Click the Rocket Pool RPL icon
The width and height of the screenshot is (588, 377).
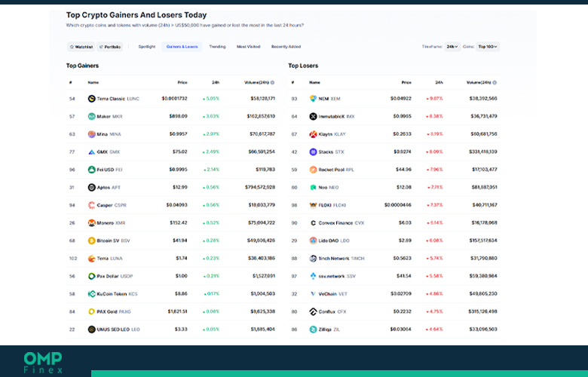[x=313, y=170]
